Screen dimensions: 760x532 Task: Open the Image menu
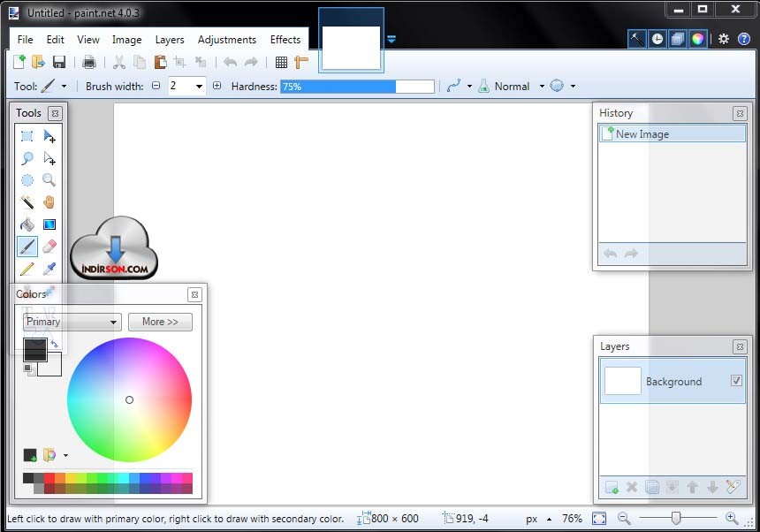pos(127,40)
